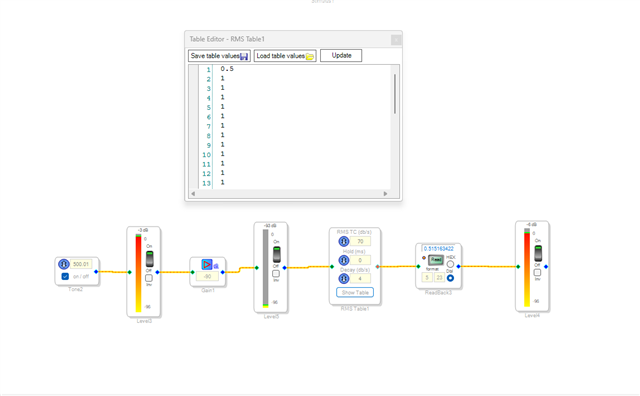Image resolution: width=640 pixels, height=396 pixels.
Task: Click line number 10 in table editor
Action: (207, 155)
